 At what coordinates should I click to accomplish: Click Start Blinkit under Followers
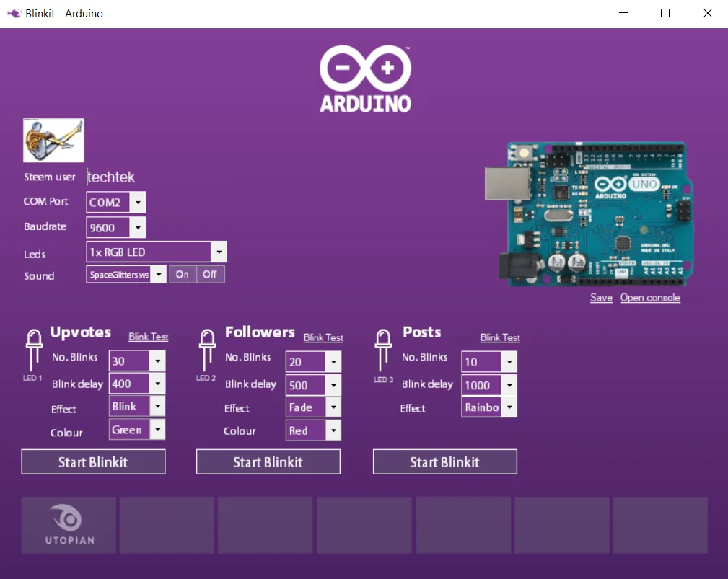(x=268, y=461)
